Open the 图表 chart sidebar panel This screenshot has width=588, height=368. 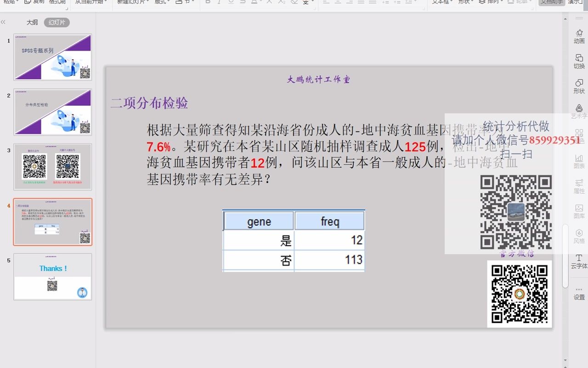coord(579,161)
